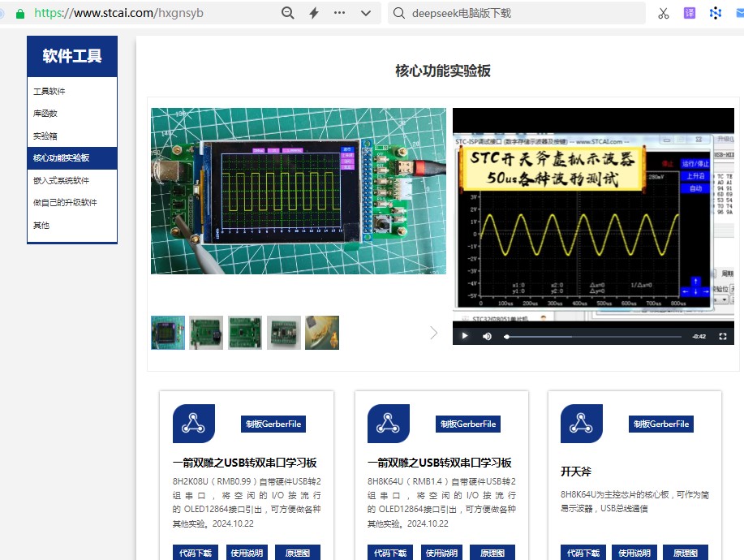The image size is (744, 560).
Task: Click 原理图 on the 开天斧 card
Action: click(x=686, y=553)
